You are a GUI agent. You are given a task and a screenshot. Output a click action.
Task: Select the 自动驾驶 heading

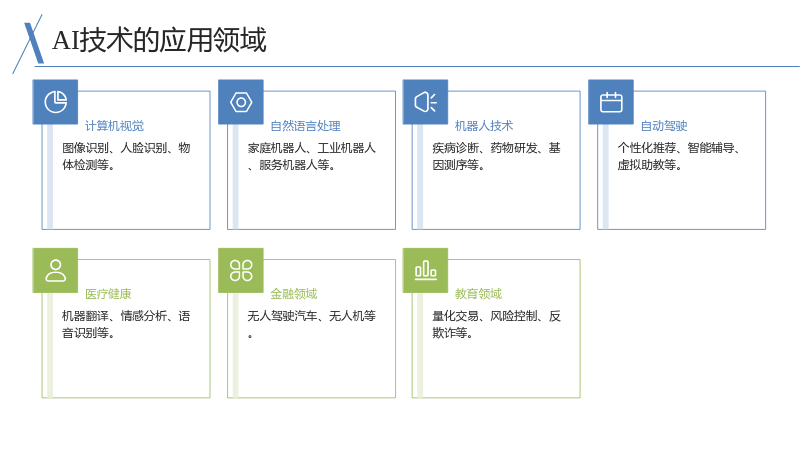pos(664,126)
